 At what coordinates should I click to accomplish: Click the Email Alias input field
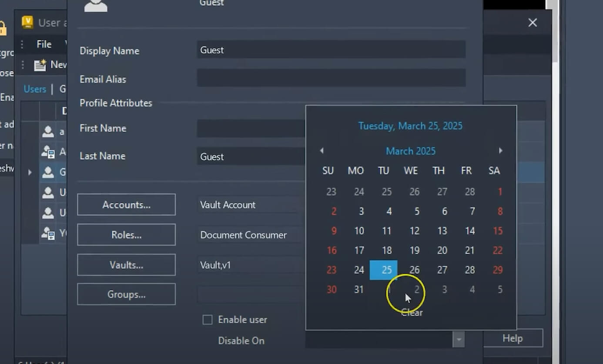point(332,78)
